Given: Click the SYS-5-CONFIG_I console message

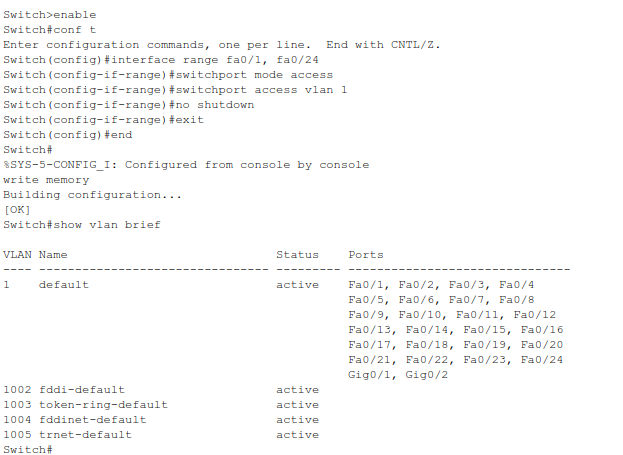Looking at the screenshot, I should pyautogui.click(x=186, y=165).
